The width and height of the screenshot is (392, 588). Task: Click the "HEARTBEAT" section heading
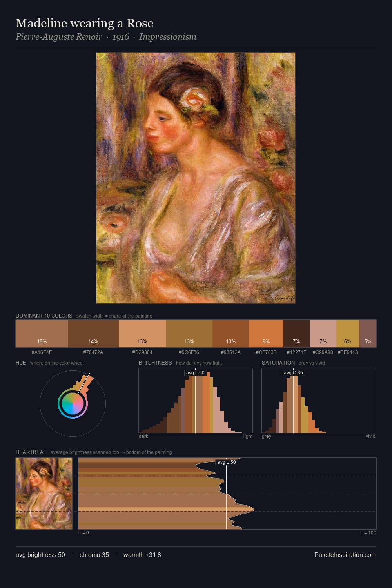coord(31,452)
